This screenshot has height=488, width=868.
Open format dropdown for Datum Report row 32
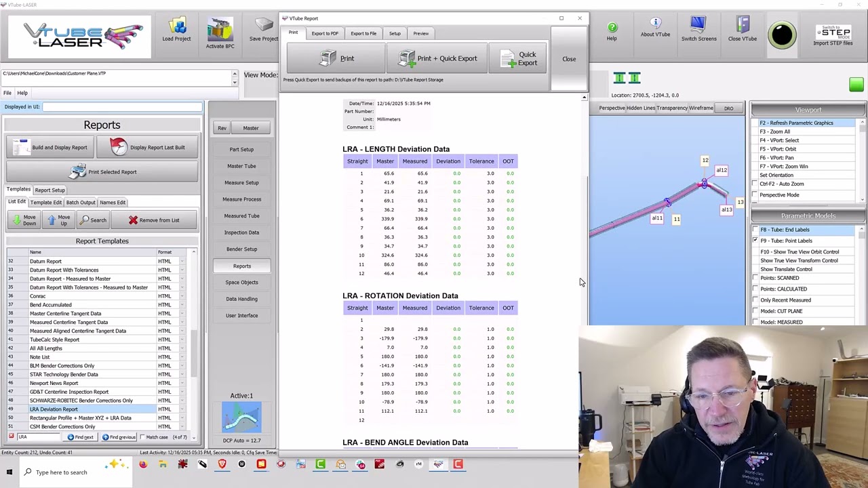(x=182, y=261)
